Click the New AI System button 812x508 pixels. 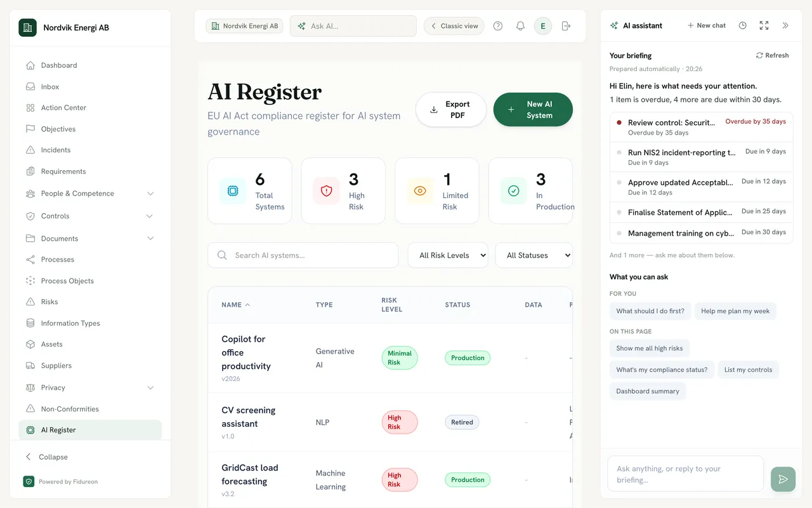click(533, 110)
